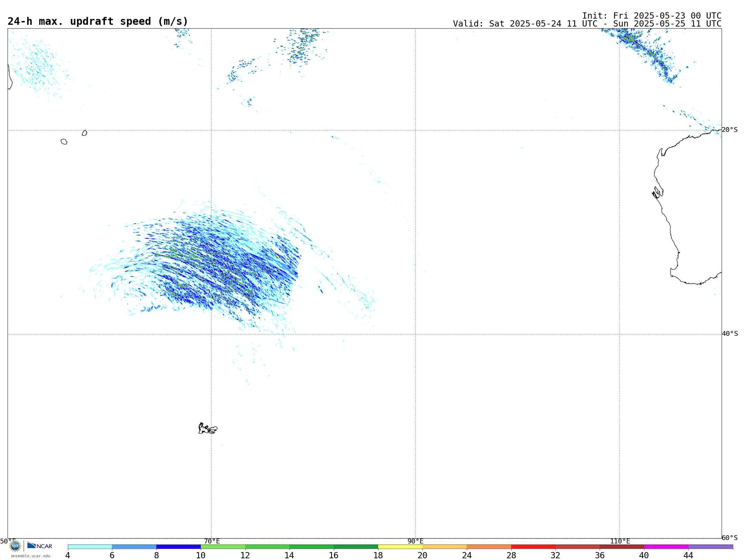Click the 60°S latitude label
The width and height of the screenshot is (744, 560).
730,538
